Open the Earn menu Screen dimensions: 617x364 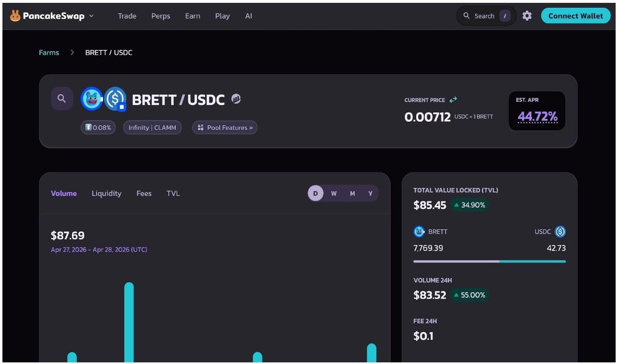(x=192, y=16)
